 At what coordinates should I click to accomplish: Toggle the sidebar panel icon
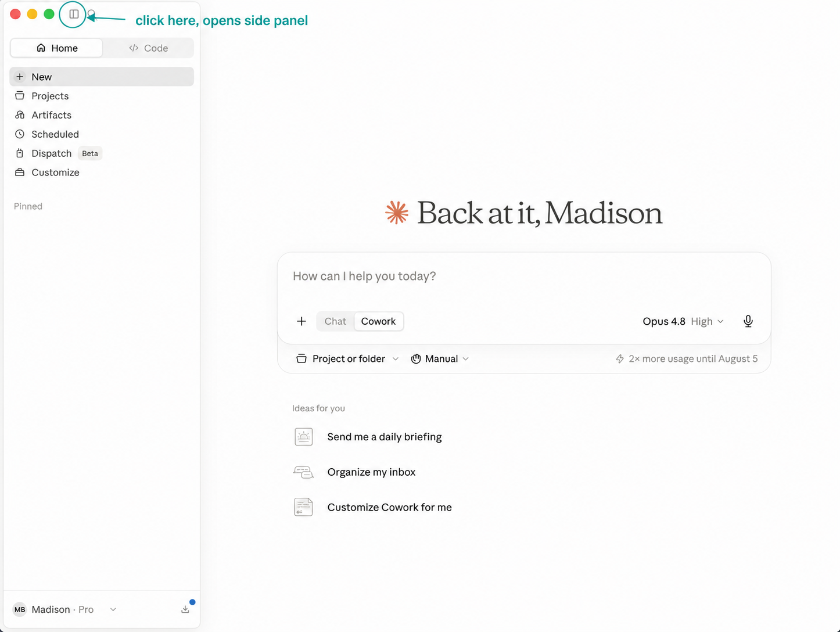74,14
